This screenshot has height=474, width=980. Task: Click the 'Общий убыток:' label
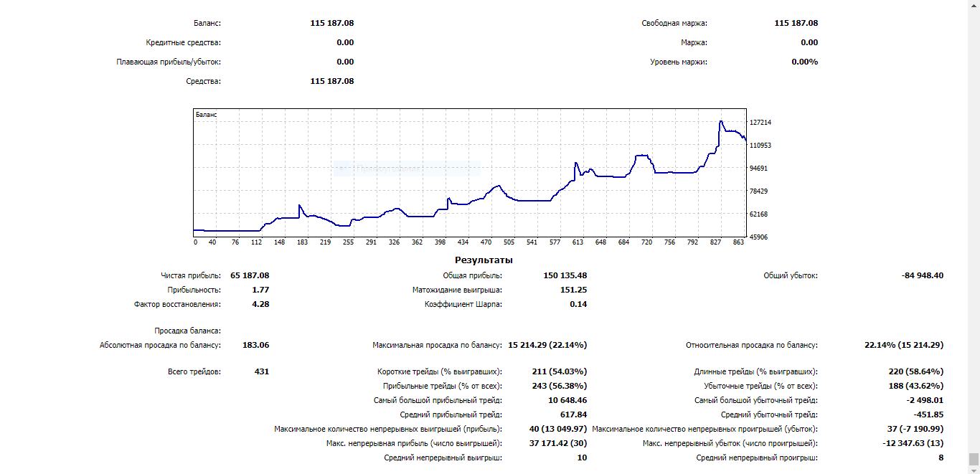pos(791,275)
